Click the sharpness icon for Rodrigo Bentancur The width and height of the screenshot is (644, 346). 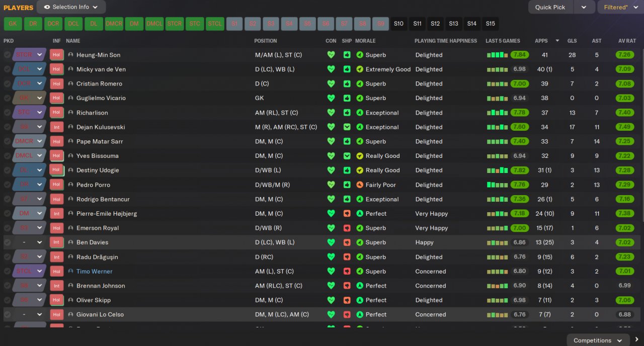tap(347, 199)
